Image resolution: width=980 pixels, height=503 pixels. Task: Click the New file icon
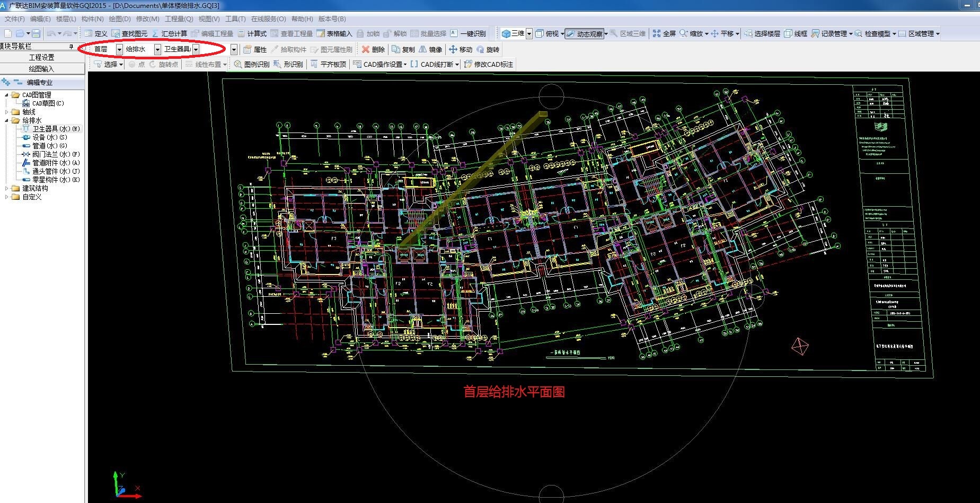(x=7, y=33)
